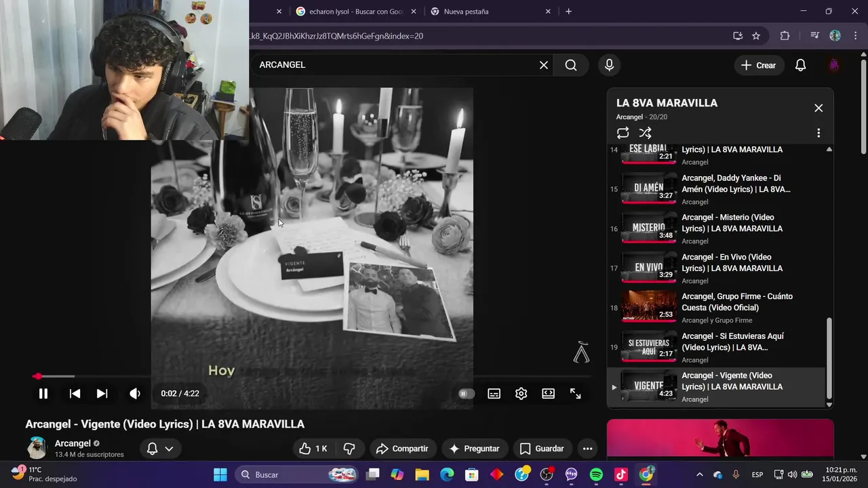Open the YouTube account avatar
This screenshot has height=488, width=868.
click(x=834, y=65)
